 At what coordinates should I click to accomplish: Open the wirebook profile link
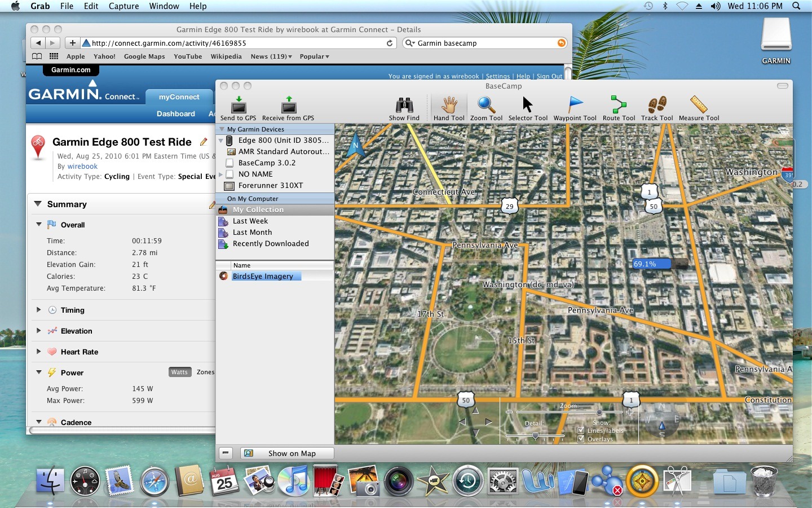click(82, 167)
